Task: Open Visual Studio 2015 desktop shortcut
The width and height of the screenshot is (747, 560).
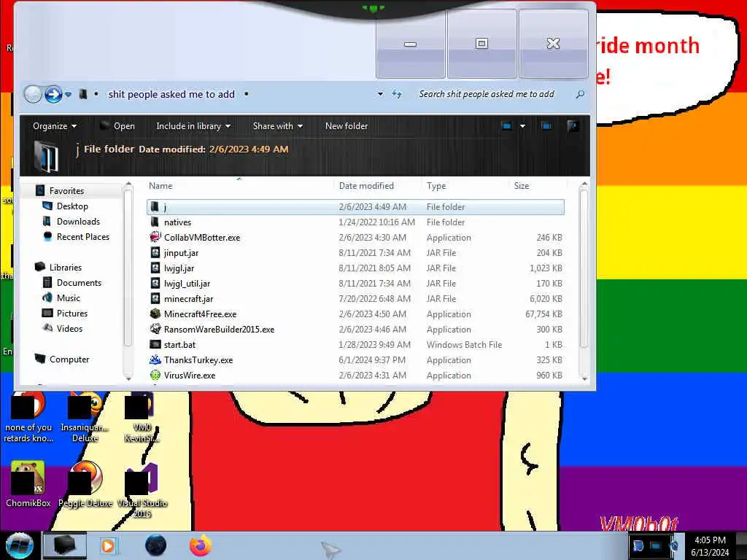Action: click(x=142, y=491)
